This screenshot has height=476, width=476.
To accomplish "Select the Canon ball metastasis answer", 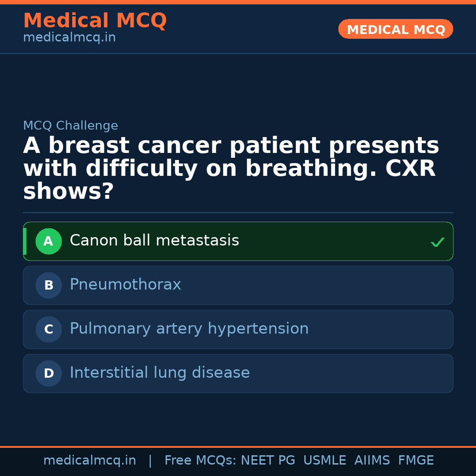I will (154, 241).
